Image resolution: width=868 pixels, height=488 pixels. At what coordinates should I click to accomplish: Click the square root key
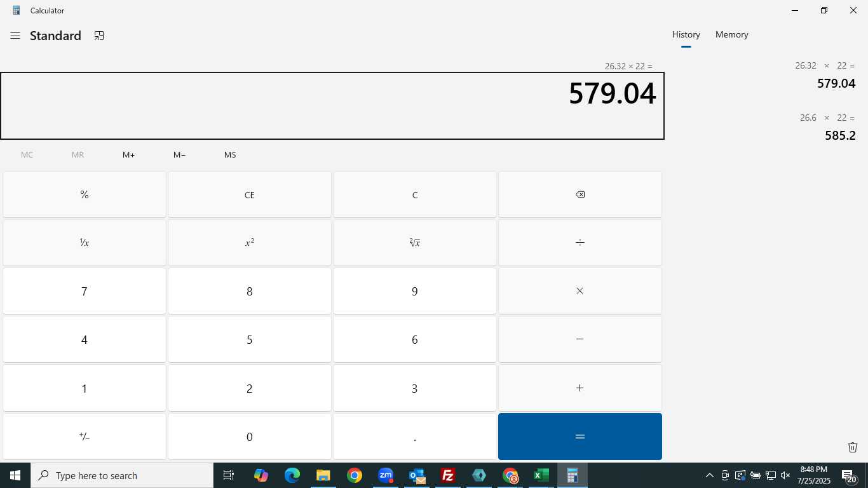[415, 243]
